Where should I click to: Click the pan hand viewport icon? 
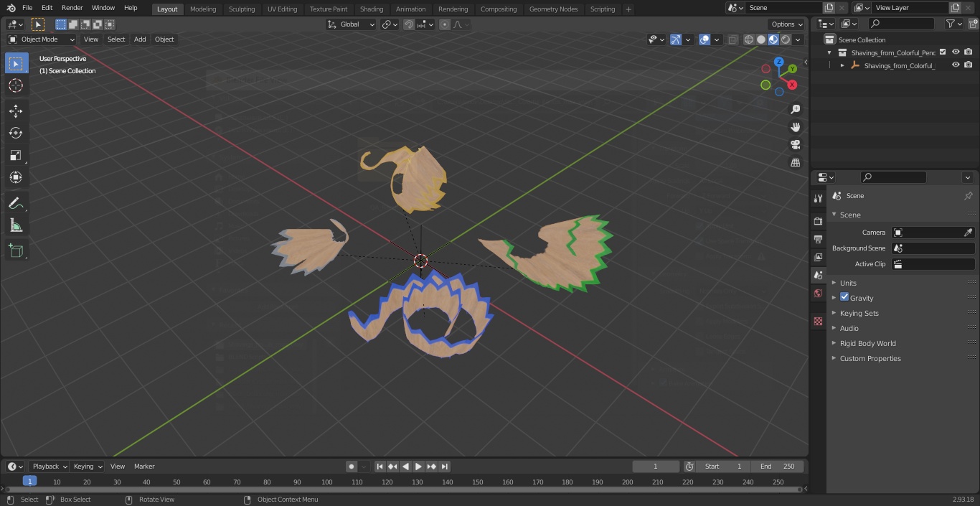[x=795, y=127]
